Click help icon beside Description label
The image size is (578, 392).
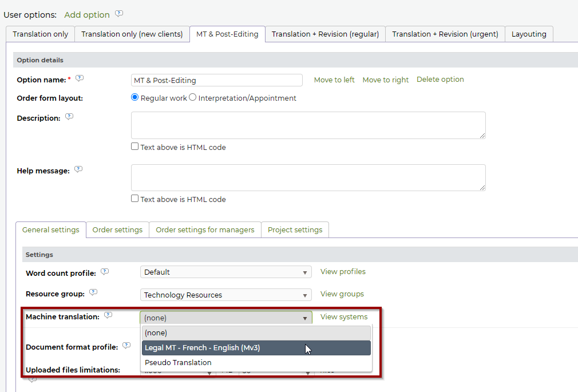(69, 117)
